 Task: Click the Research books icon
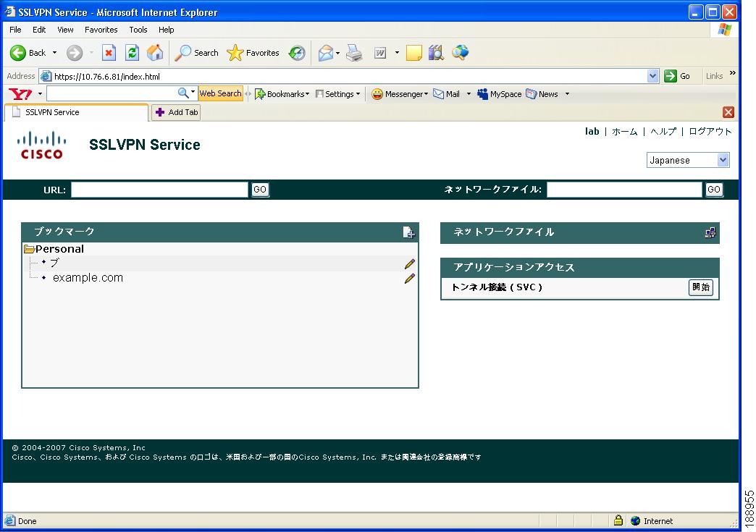coord(436,53)
